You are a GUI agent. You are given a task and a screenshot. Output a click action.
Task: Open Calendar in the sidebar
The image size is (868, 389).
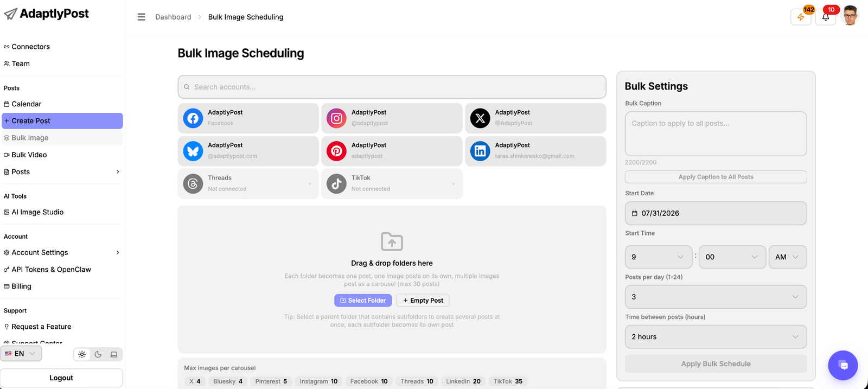click(x=62, y=104)
